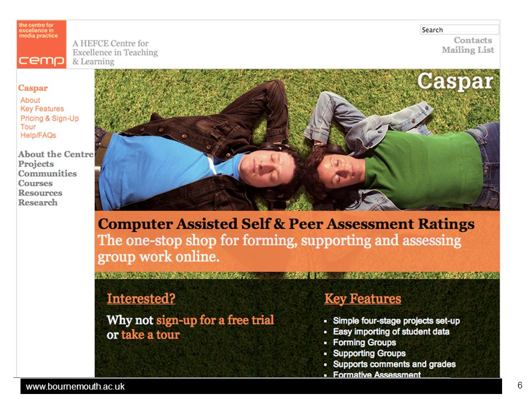Open the Tour sidebar link
Screen dimensions: 532x399
coord(28,127)
